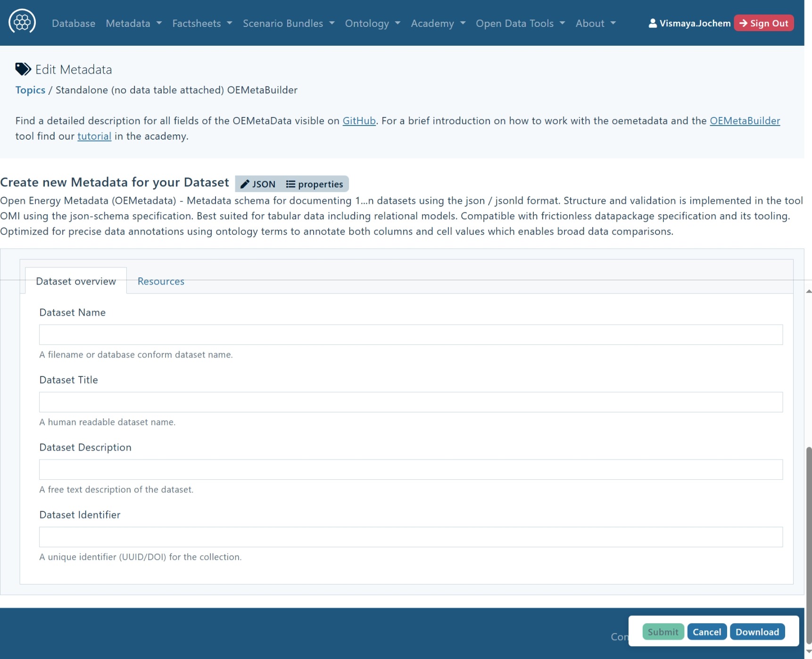The height and width of the screenshot is (659, 812).
Task: Click the Open Energy Platform logo
Action: (22, 22)
